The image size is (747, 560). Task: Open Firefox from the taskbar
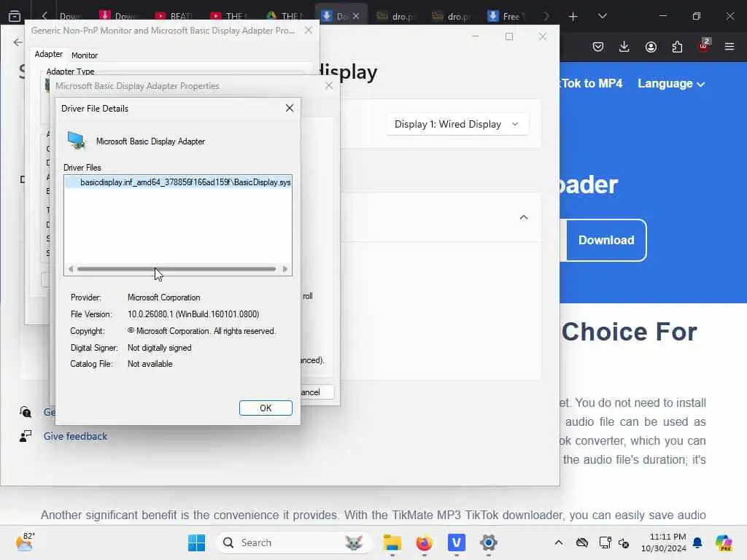point(424,542)
